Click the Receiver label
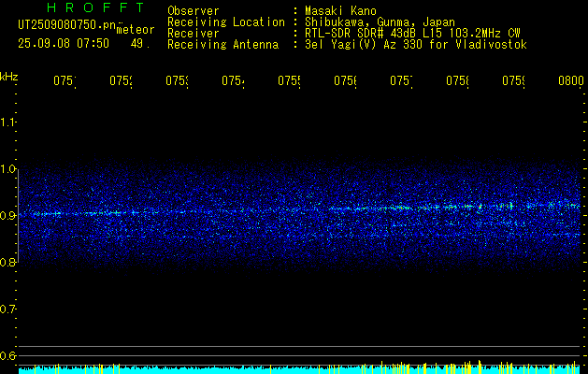Screen dimensions: 588x374 tap(194, 34)
